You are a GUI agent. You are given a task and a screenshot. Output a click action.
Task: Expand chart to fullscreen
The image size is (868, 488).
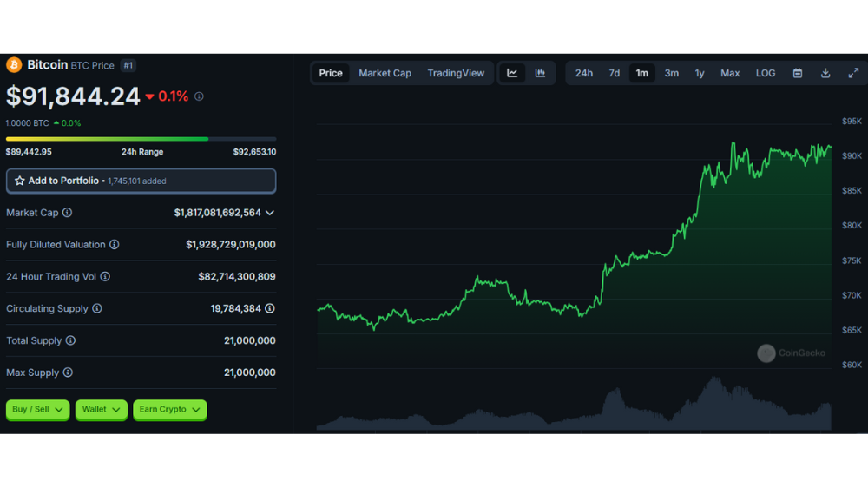tap(853, 73)
